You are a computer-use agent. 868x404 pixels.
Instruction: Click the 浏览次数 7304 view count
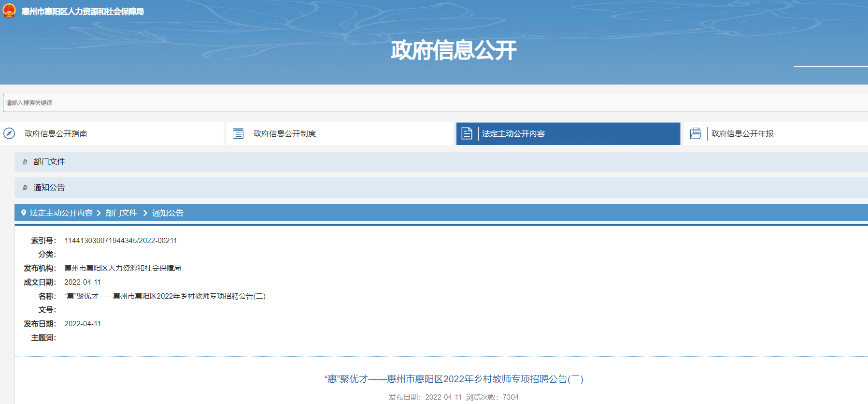492,397
